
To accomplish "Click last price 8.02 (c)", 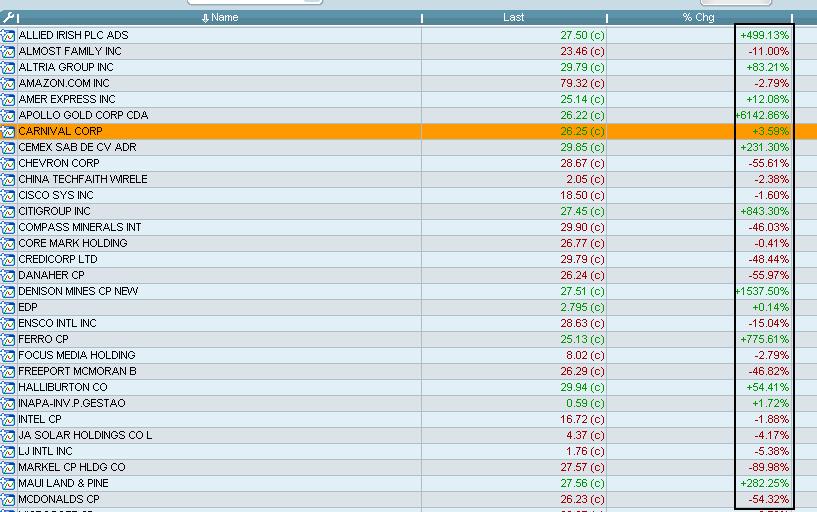I will coord(585,355).
